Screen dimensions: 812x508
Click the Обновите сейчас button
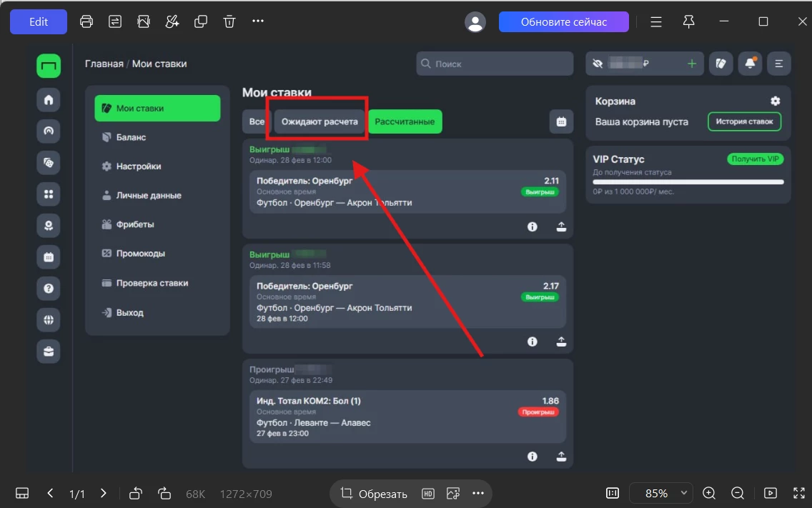[x=564, y=21]
